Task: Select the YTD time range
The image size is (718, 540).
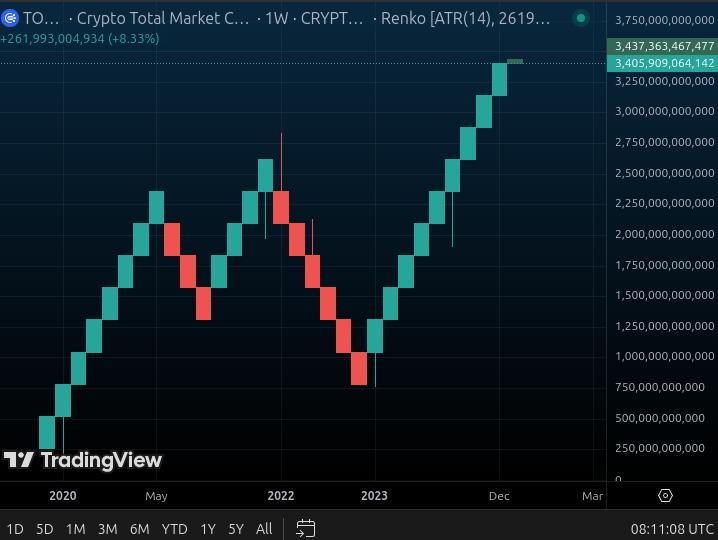Action: tap(174, 529)
